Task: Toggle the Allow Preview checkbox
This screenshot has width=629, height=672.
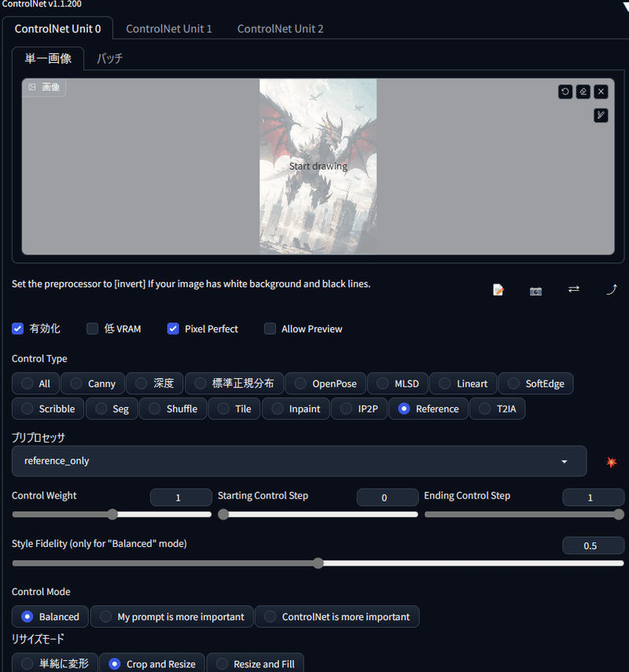Action: (270, 329)
